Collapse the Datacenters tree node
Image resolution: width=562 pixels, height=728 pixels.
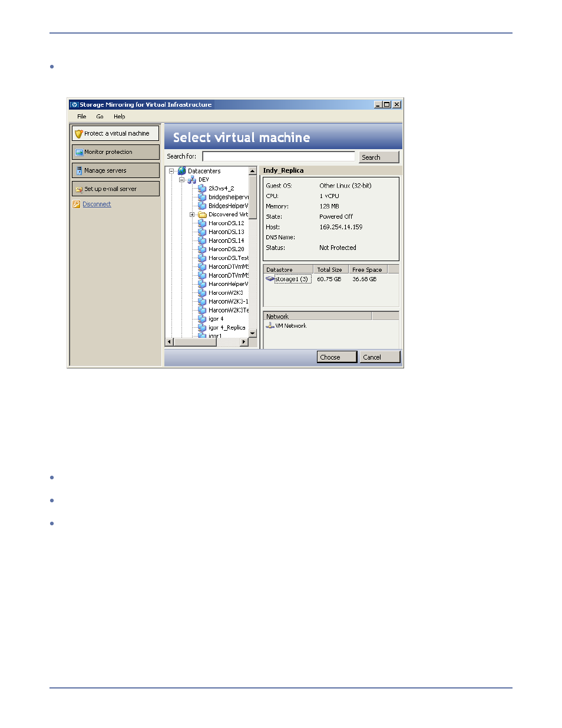point(171,171)
